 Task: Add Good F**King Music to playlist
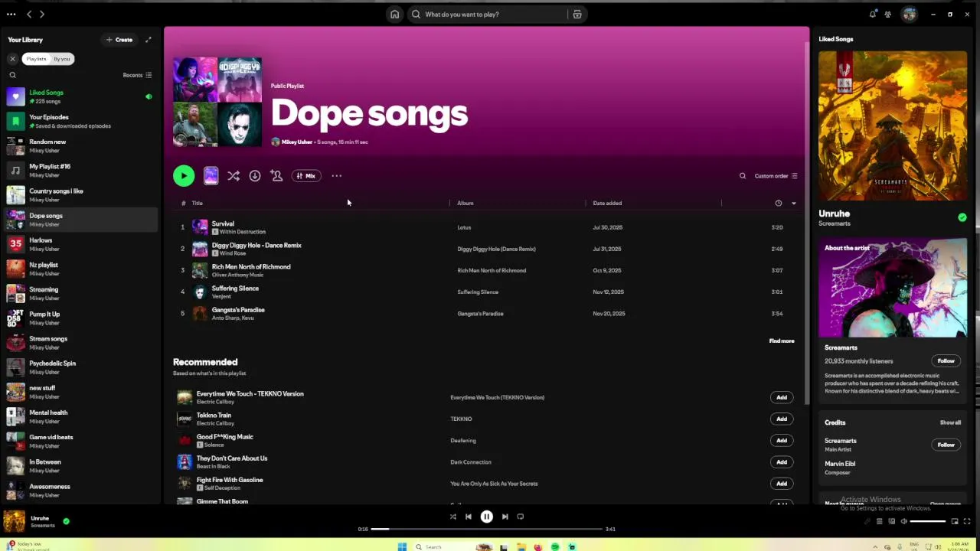click(x=782, y=440)
